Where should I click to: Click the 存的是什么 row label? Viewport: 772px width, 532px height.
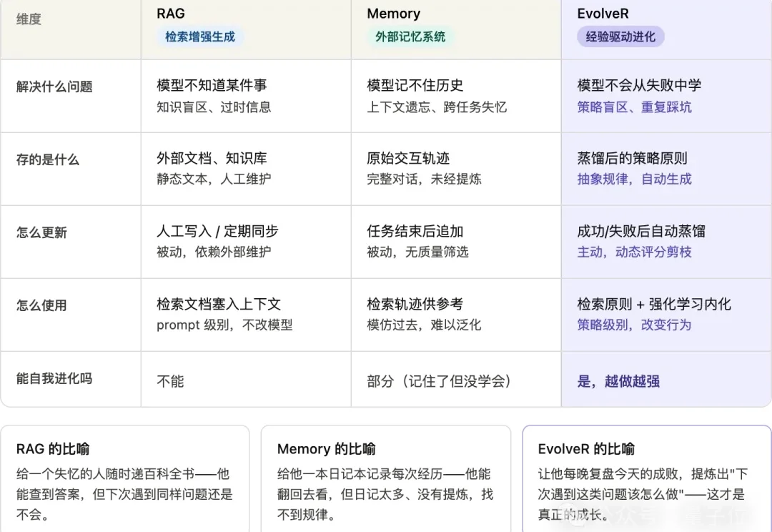coord(48,159)
